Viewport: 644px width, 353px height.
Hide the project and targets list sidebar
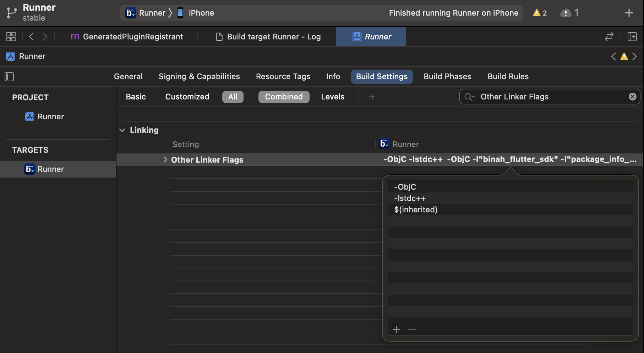point(9,77)
